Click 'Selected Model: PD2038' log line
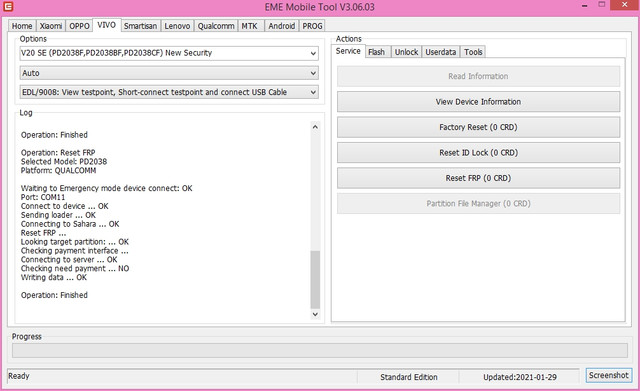Screen dimensions: 640x391 coord(64,162)
